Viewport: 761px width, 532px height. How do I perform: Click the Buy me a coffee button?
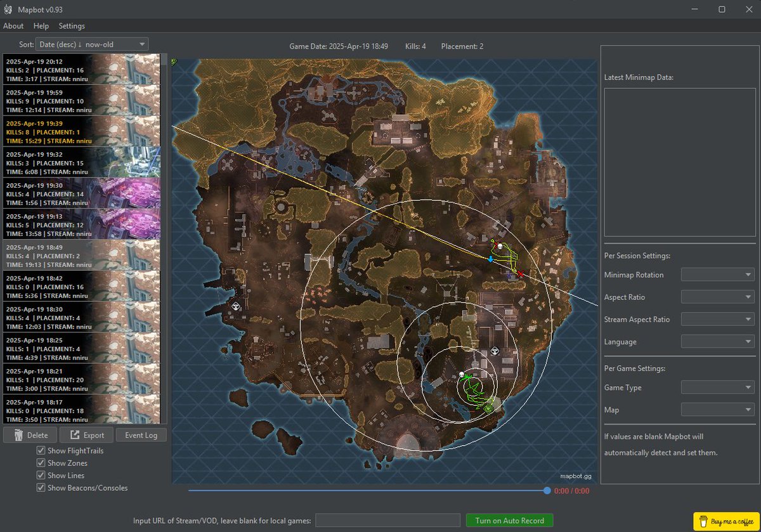click(x=726, y=522)
